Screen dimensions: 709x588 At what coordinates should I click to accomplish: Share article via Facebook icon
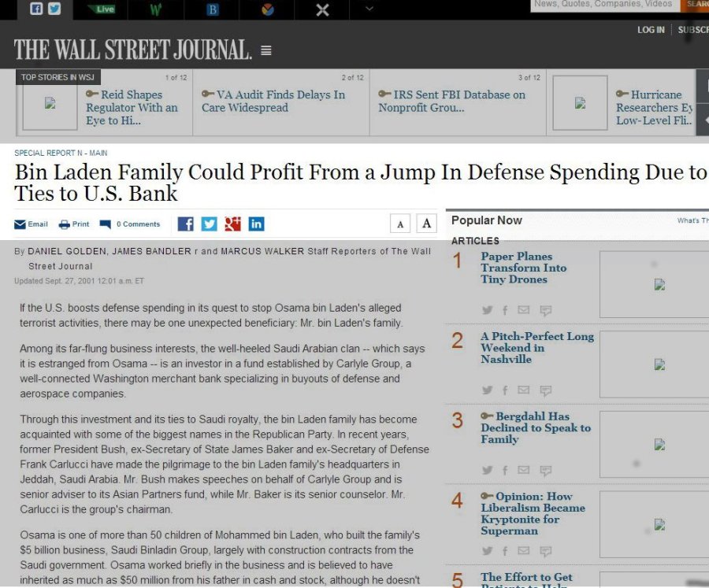pos(185,224)
